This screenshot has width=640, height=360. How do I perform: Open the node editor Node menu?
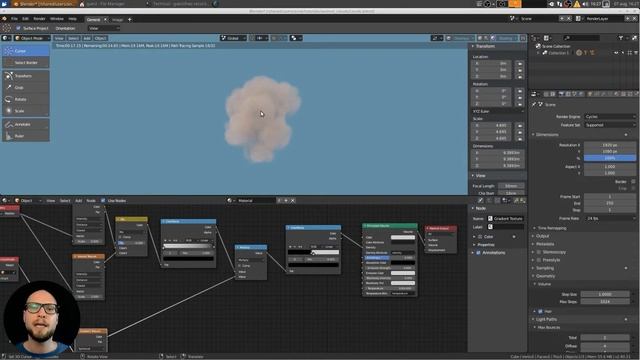point(91,200)
